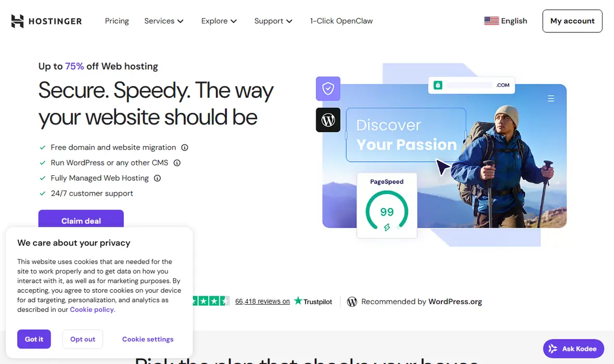Accept cookies with Got it
This screenshot has width=614, height=364.
tap(34, 339)
